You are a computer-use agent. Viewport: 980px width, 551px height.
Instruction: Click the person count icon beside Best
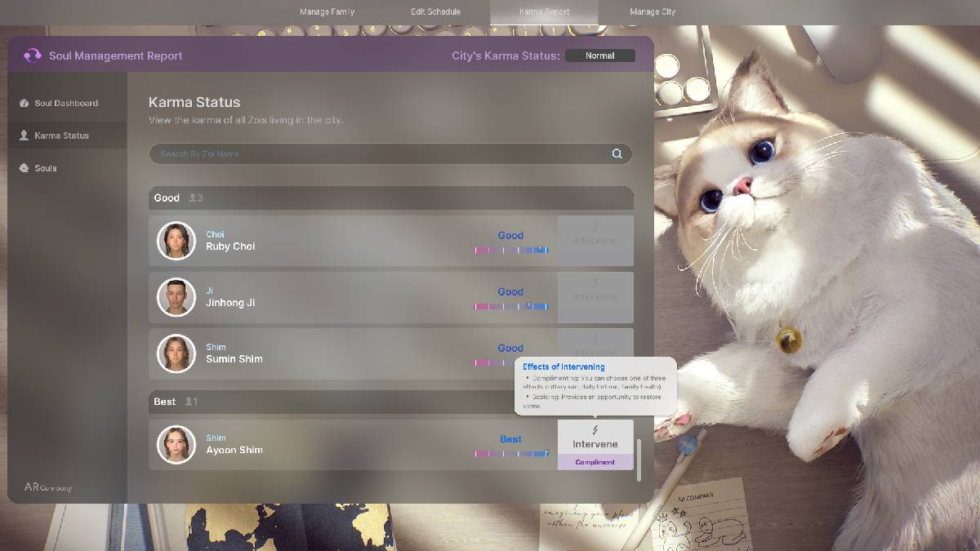[190, 402]
